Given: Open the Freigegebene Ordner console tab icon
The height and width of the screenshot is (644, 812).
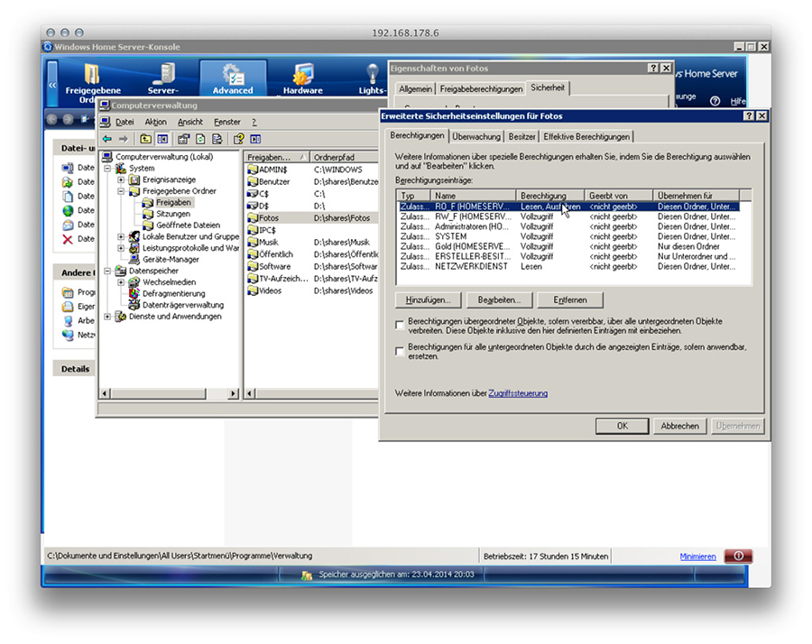Looking at the screenshot, I should [92, 74].
